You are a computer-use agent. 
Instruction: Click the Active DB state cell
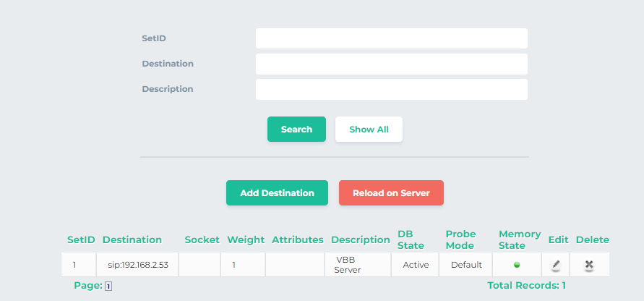tap(416, 265)
